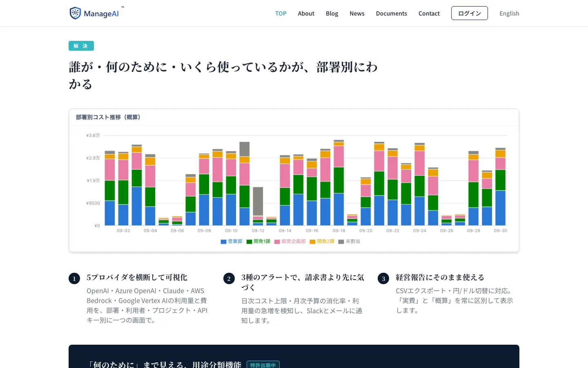Click the 09-02 x-axis date label
The image size is (588, 368).
pyautogui.click(x=123, y=231)
